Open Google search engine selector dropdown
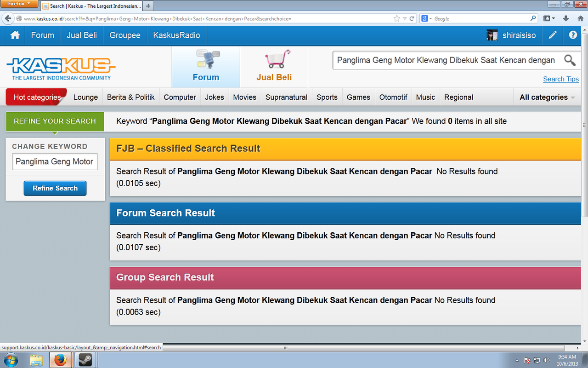 tap(426, 19)
